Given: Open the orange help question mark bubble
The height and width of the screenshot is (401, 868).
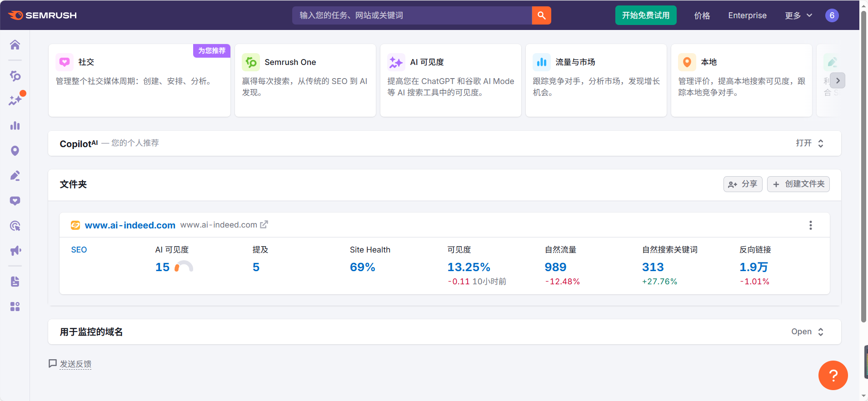Looking at the screenshot, I should point(833,375).
